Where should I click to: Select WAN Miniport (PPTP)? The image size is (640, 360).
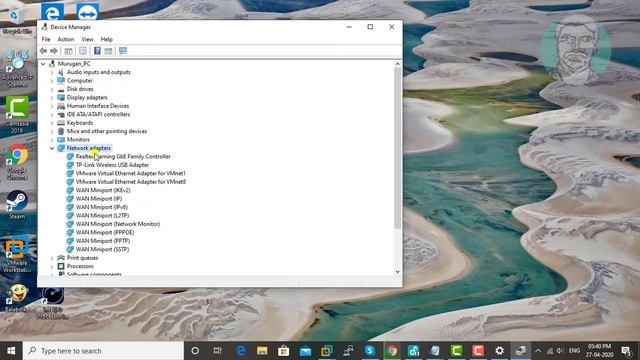click(x=103, y=241)
